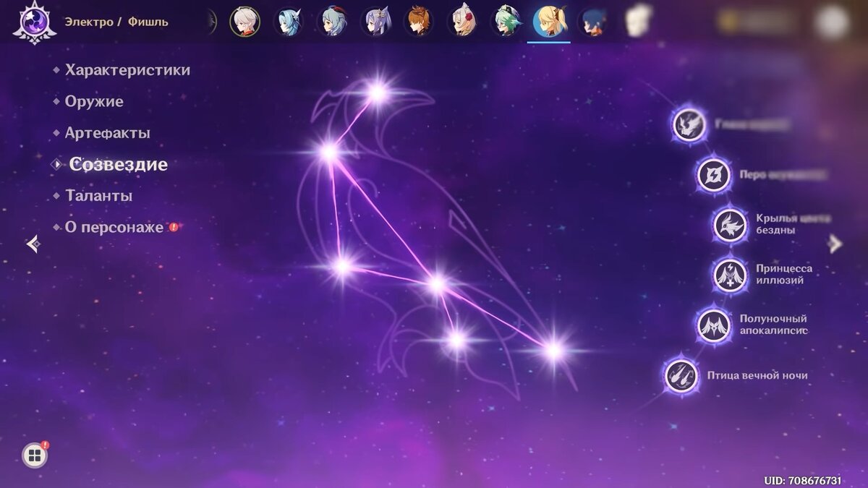This screenshot has width=868, height=488.
Task: Click the star at the raven's tail tip
Action: (x=553, y=351)
